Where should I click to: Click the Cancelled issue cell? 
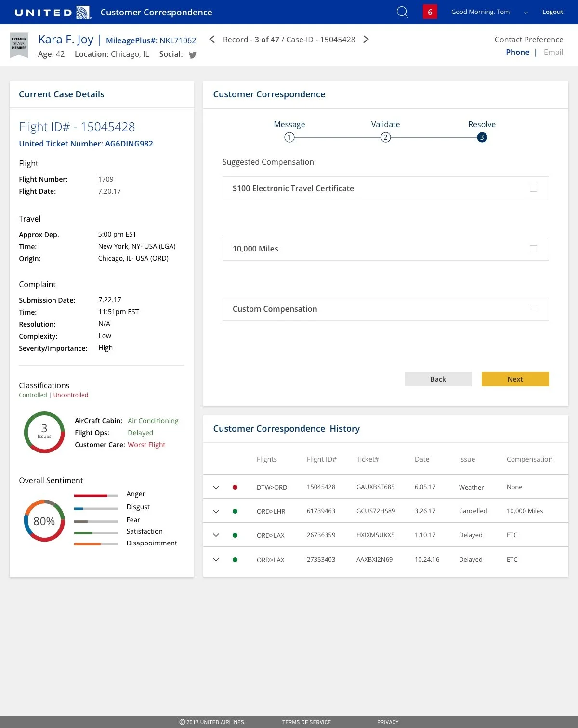pyautogui.click(x=473, y=511)
